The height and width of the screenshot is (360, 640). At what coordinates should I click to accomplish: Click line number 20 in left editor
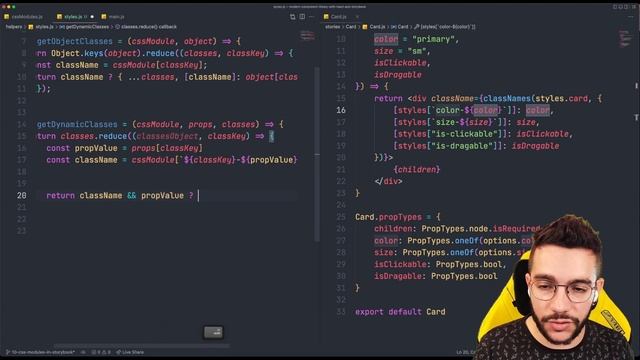[x=22, y=196]
